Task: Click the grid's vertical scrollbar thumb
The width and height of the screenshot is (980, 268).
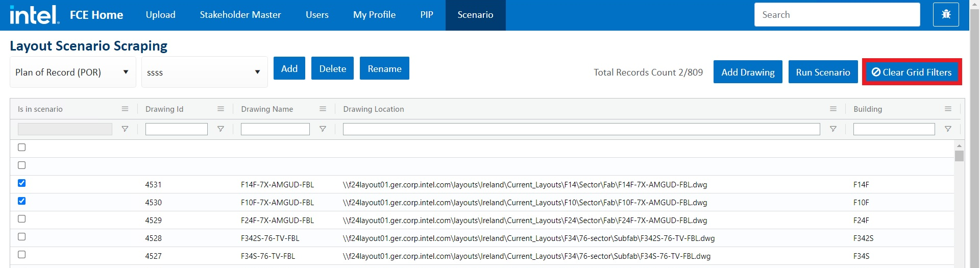Action: tap(959, 156)
